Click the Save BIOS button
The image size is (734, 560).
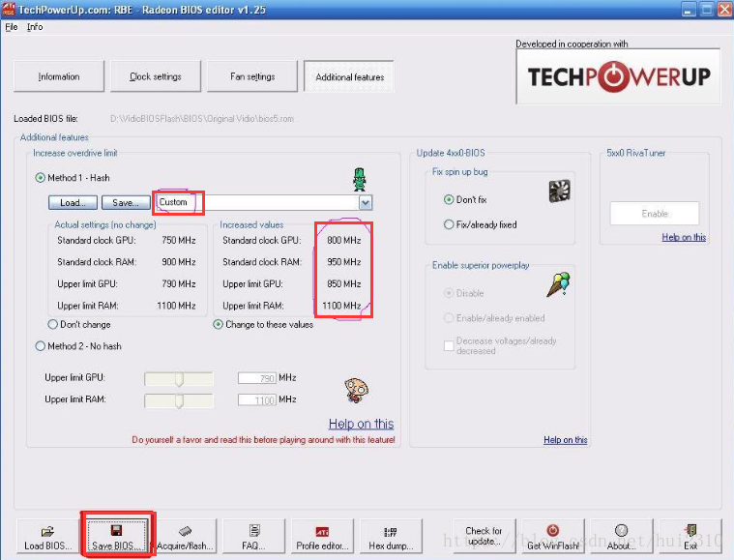tap(116, 537)
